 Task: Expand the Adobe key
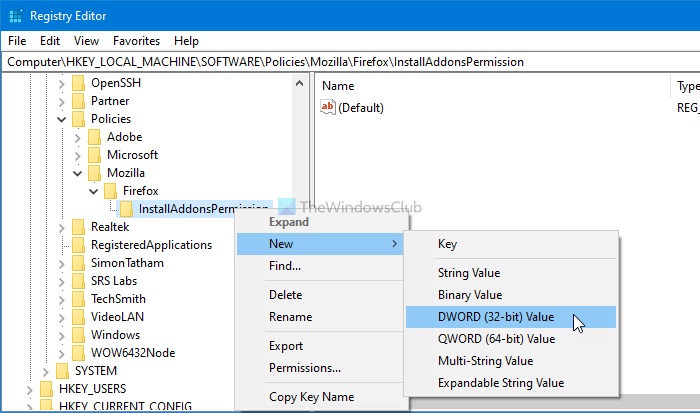click(x=78, y=138)
